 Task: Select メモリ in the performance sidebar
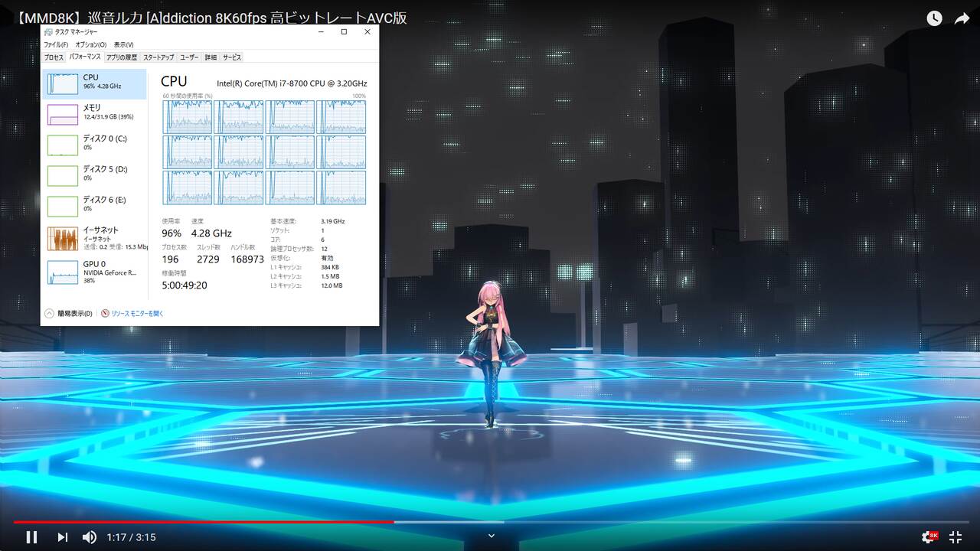pos(94,113)
